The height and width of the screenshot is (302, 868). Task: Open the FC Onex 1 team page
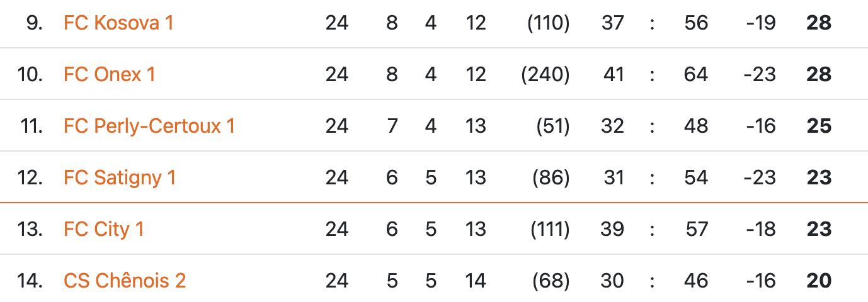[110, 75]
